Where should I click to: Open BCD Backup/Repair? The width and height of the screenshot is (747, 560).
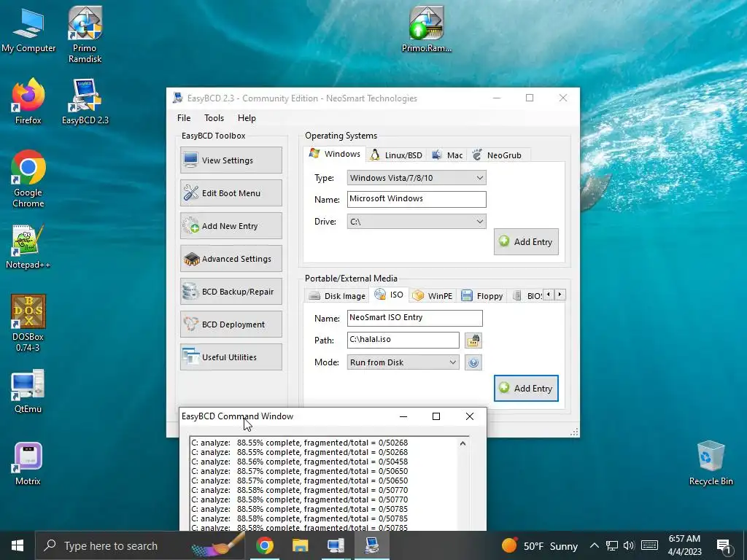point(231,292)
